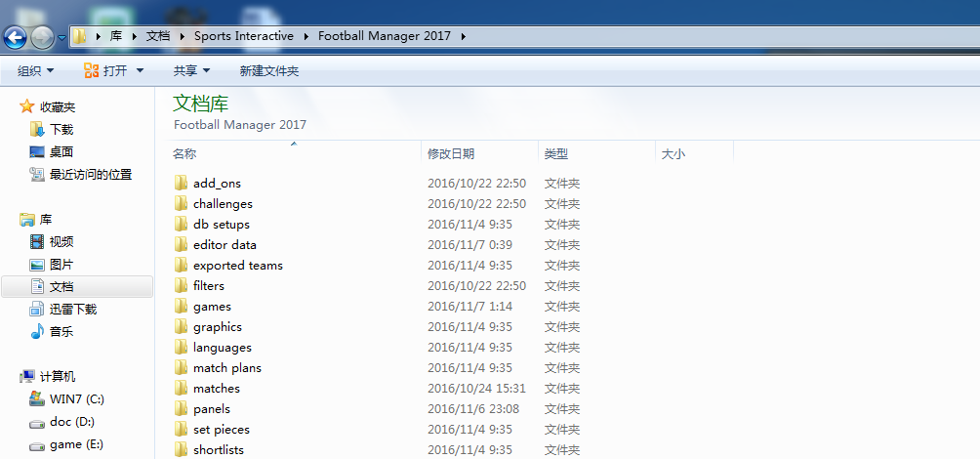This screenshot has height=459, width=980.
Task: Click date 2016/10/24 15:31 of matches
Action: (477, 389)
